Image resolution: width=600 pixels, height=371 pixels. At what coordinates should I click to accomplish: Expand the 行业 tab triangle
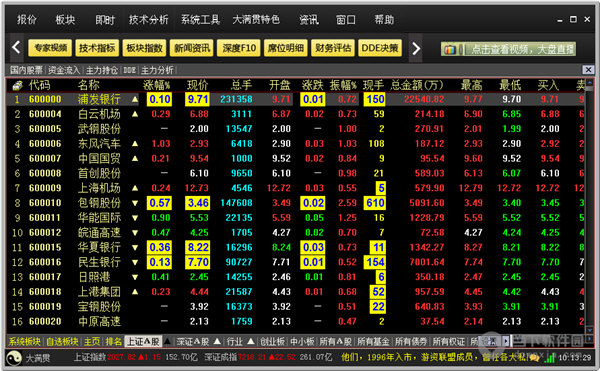click(x=251, y=340)
